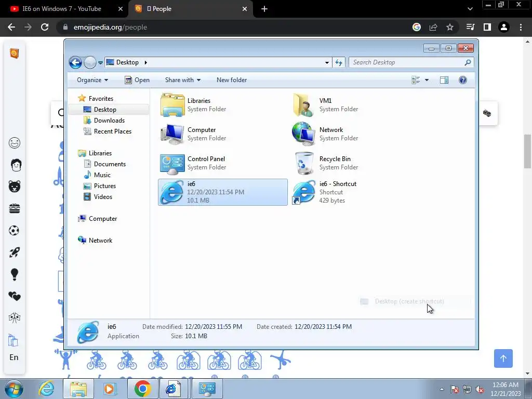Click the Google icon in address bar
The image size is (532, 399).
[417, 27]
